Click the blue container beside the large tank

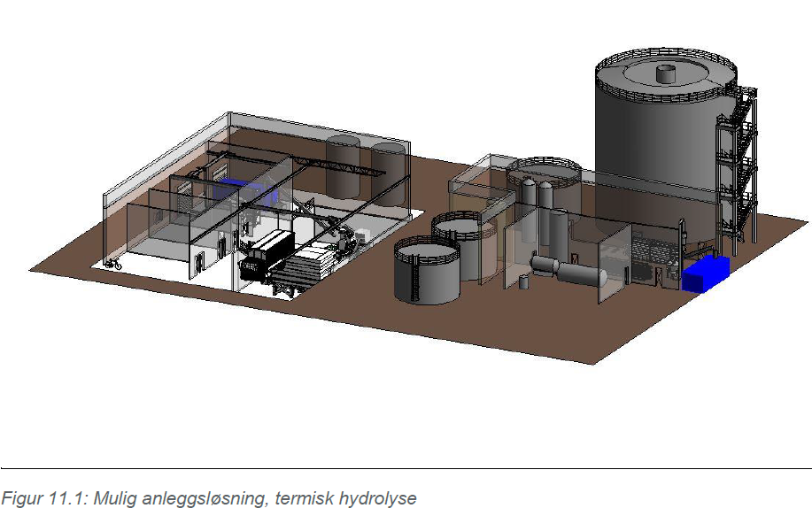tap(705, 273)
